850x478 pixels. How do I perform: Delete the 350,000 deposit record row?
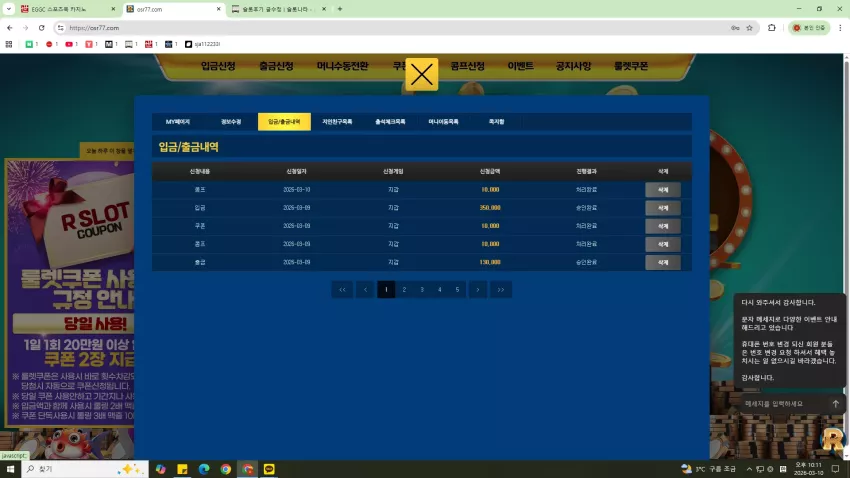(x=662, y=208)
